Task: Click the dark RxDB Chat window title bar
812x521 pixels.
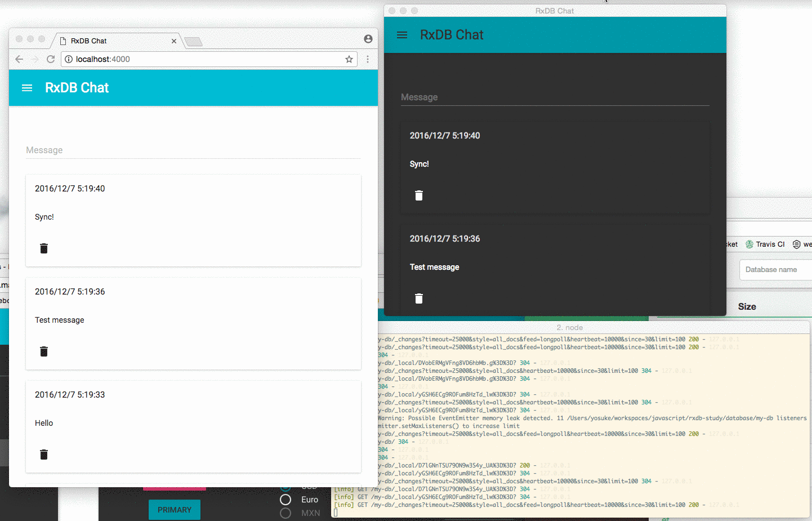Action: 555,11
